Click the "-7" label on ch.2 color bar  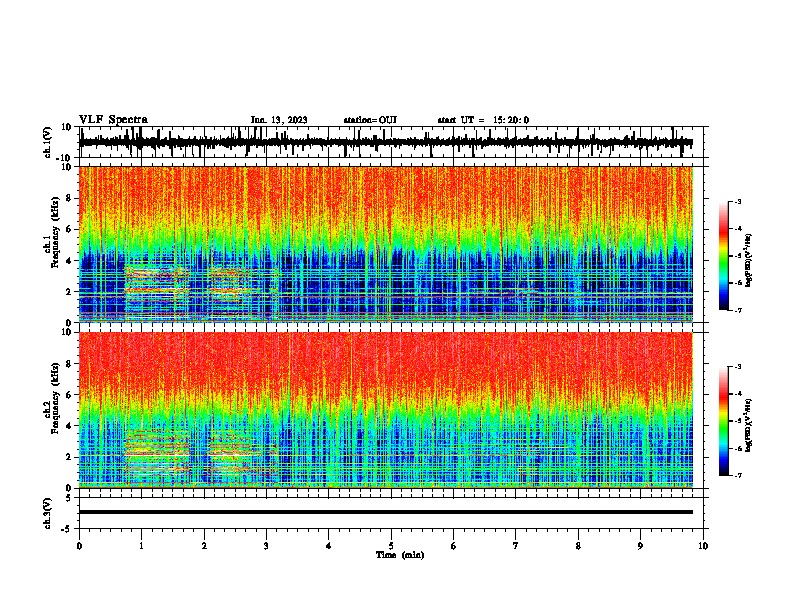click(x=737, y=475)
